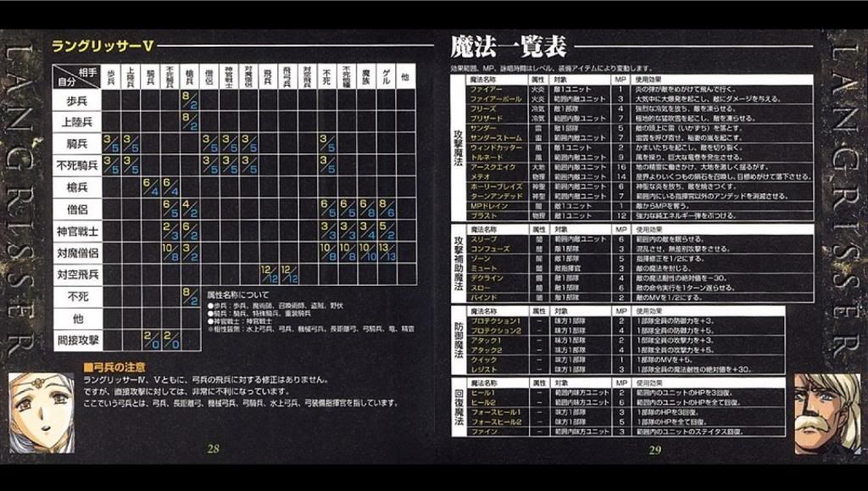Viewport: 868px width, 491px height.
Task: Click the 8/2 cell in 歩兵 row
Action: click(190, 101)
